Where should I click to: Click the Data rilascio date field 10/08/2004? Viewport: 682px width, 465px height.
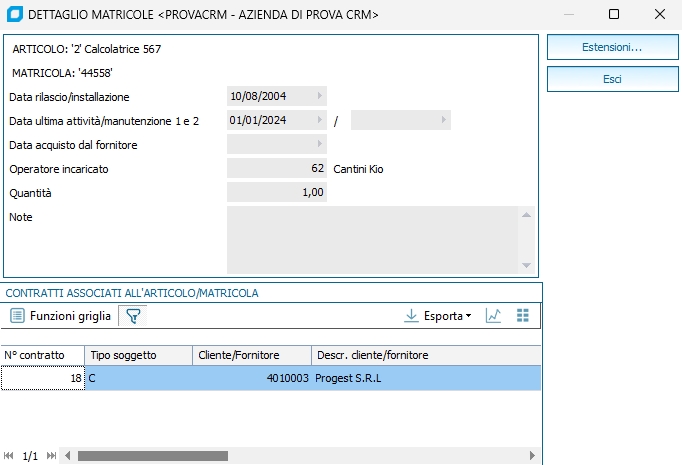point(277,96)
